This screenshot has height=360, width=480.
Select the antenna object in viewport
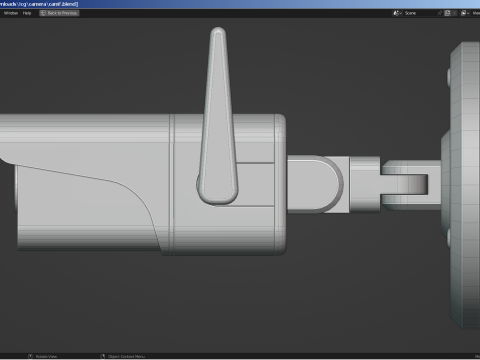pyautogui.click(x=218, y=115)
